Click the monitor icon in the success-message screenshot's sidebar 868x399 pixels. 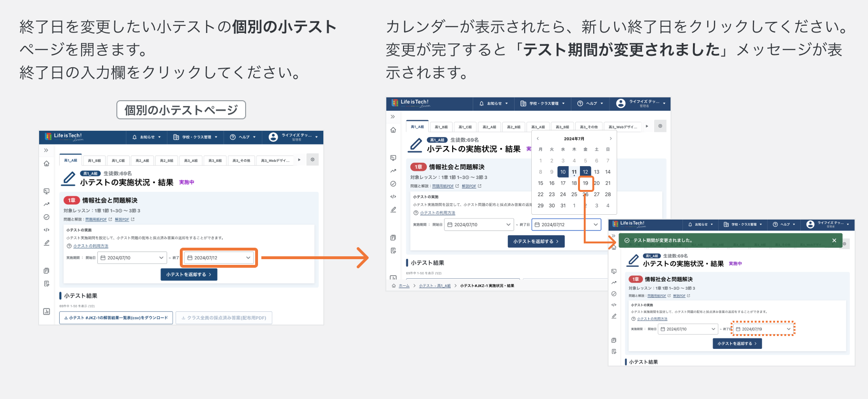point(614,271)
